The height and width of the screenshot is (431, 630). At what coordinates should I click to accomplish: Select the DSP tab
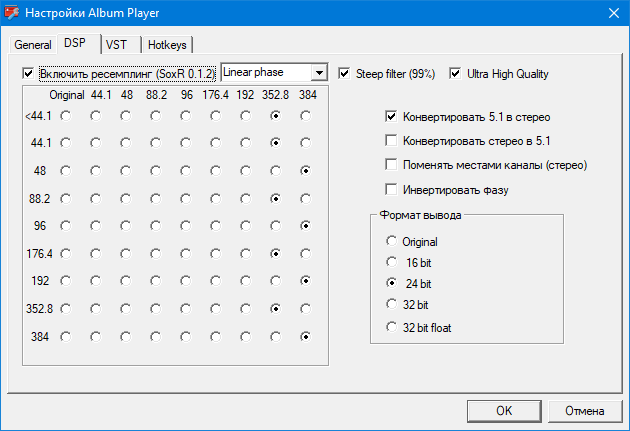(x=78, y=43)
